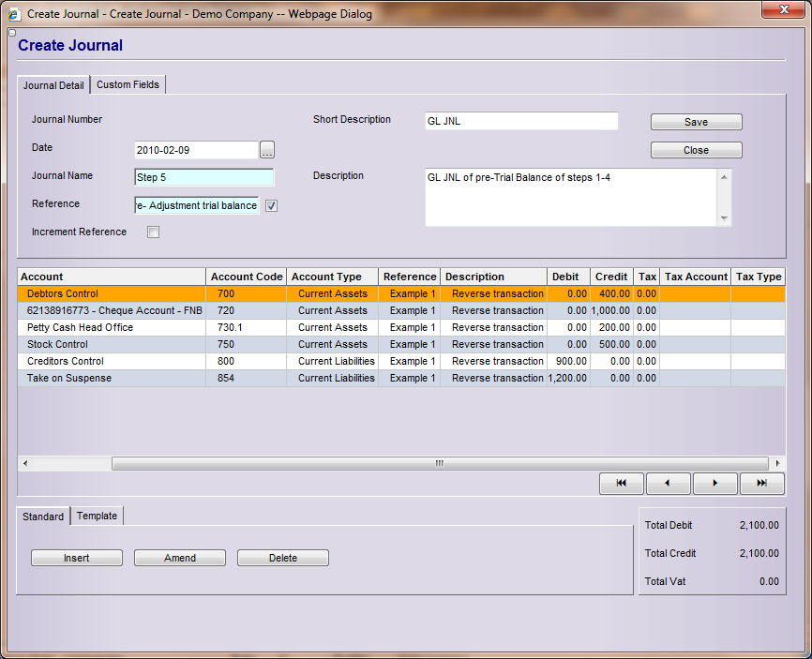Switch to Custom Fields tab
Screen dimensions: 812x659
[x=128, y=84]
